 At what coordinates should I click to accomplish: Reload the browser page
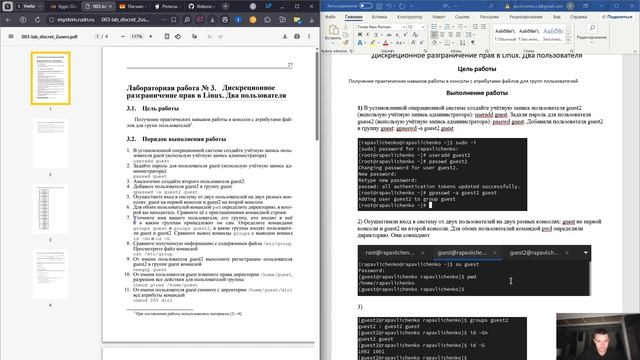coord(37,20)
